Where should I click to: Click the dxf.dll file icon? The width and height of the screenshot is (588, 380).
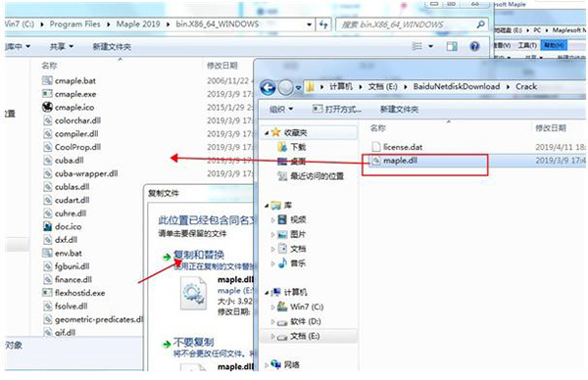point(47,240)
